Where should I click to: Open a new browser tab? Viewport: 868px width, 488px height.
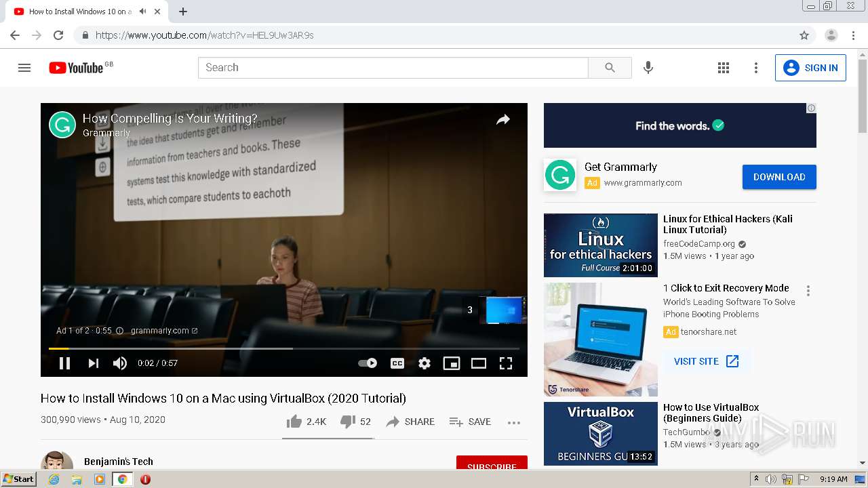click(x=183, y=12)
